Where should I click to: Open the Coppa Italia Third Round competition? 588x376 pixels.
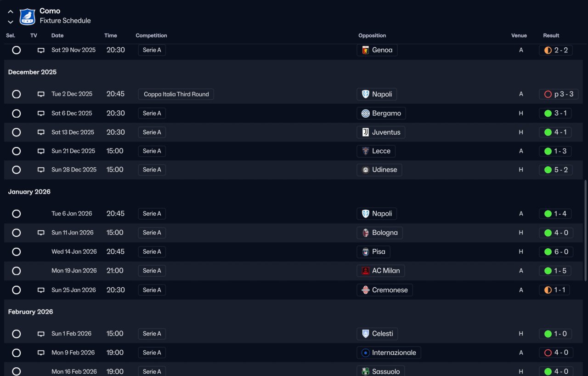point(176,94)
